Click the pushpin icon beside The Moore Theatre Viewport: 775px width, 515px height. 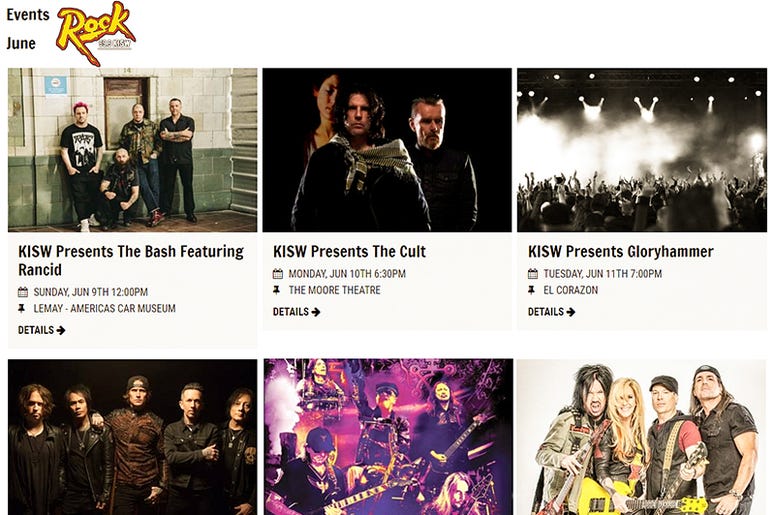coord(276,290)
